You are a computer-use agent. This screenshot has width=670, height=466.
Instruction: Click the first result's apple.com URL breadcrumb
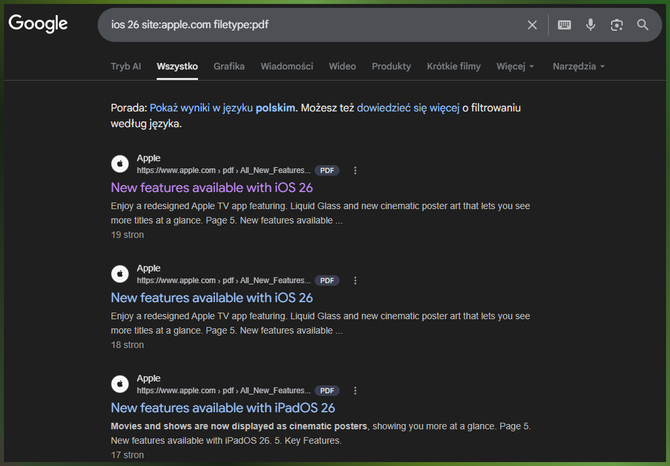(x=223, y=170)
